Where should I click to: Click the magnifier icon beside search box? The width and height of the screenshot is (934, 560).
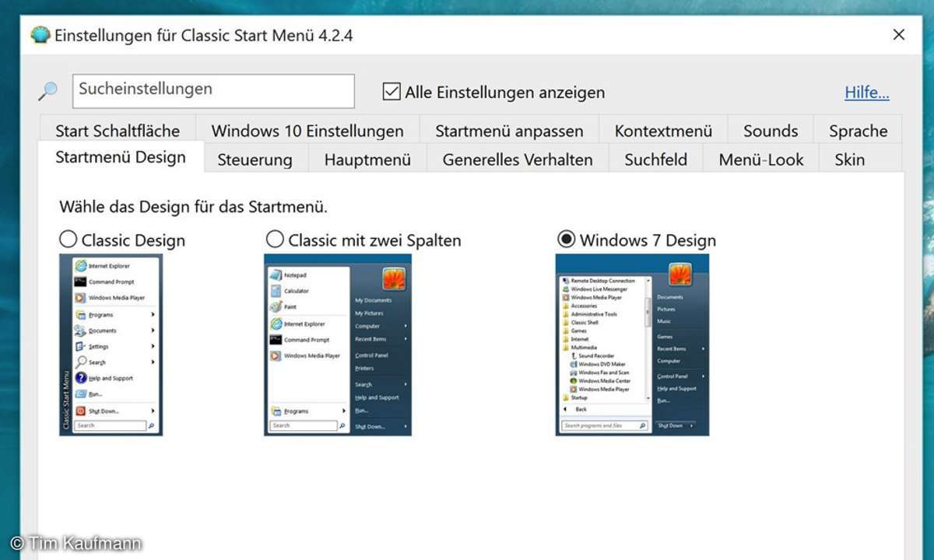coord(47,92)
